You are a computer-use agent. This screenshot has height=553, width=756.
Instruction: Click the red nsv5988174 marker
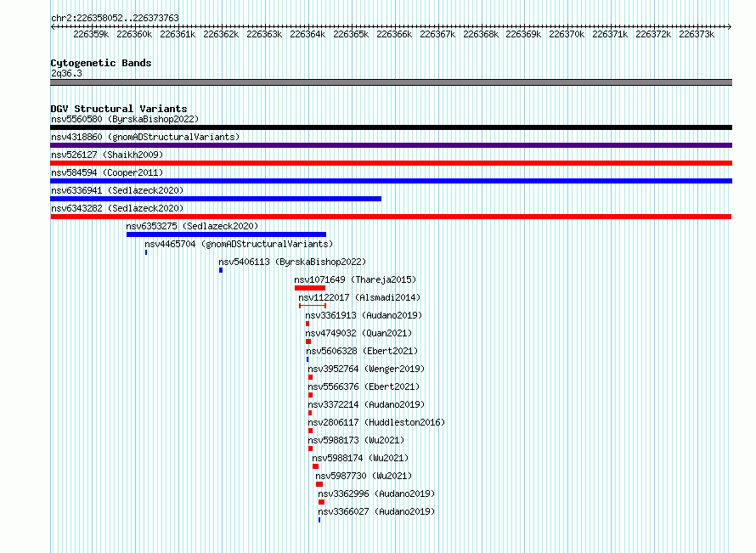point(315,466)
